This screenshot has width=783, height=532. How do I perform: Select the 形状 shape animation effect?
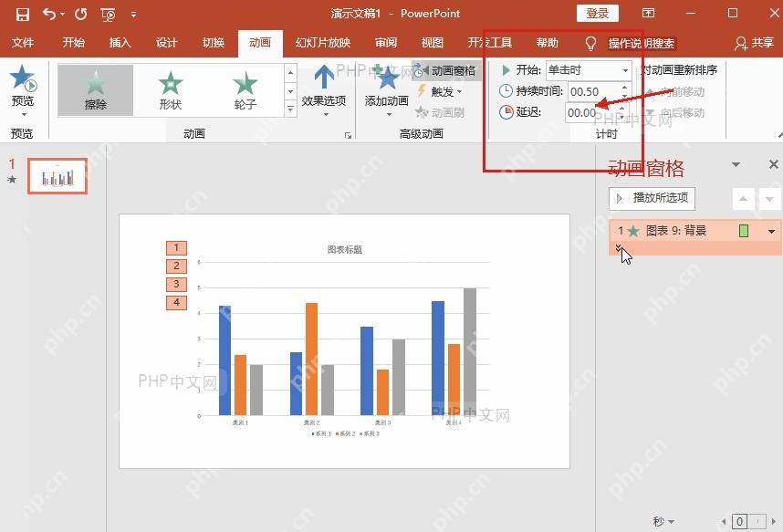171,90
